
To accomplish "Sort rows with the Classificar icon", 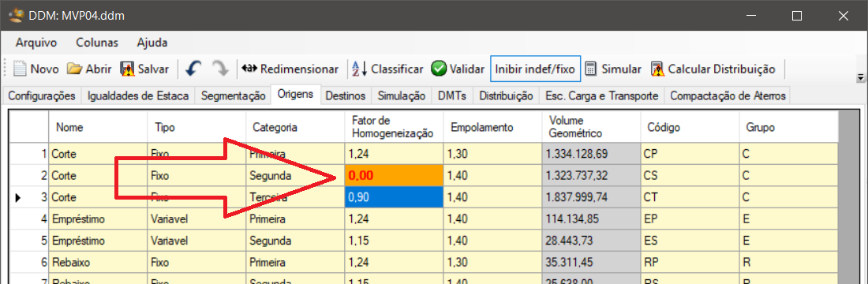I will (360, 69).
